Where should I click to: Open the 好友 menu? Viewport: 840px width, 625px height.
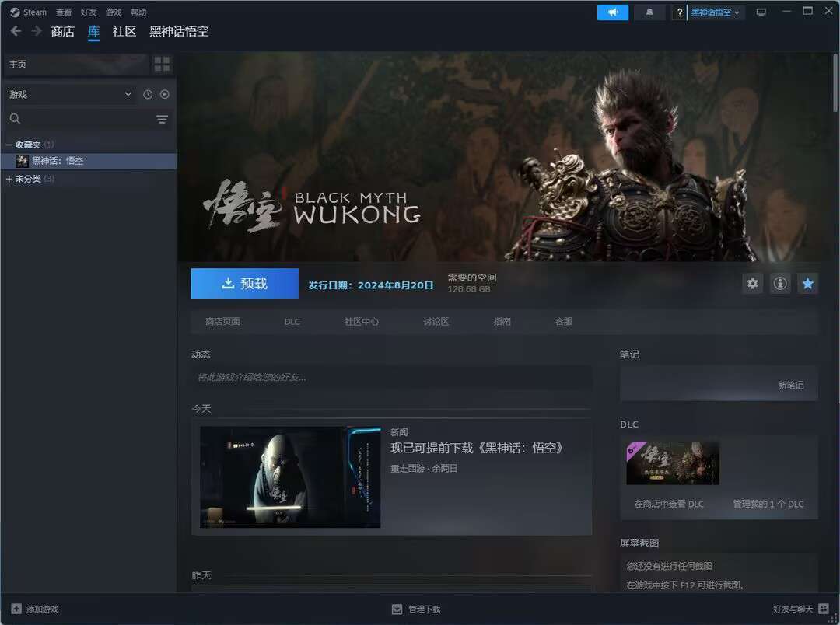click(89, 12)
